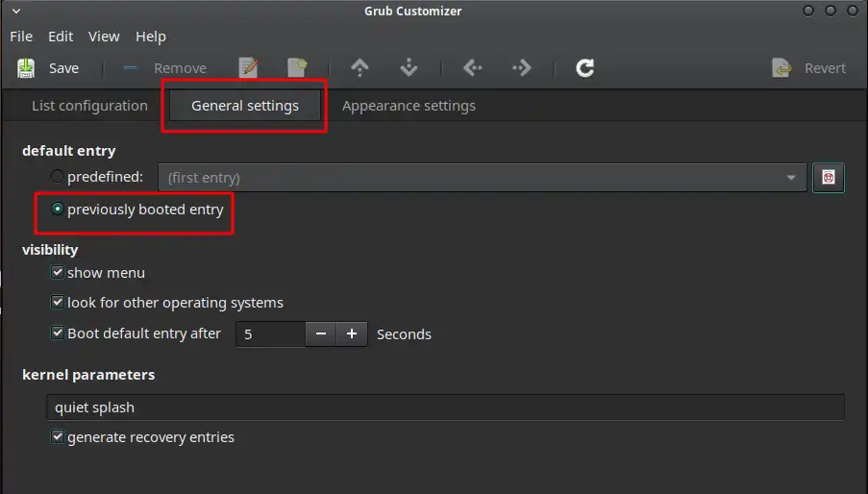Move the entry down with the down arrow
The width and height of the screenshot is (868, 494).
(409, 67)
